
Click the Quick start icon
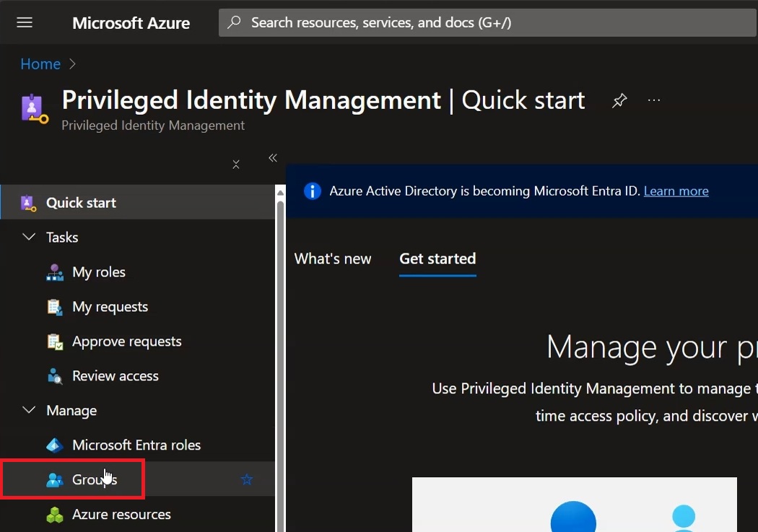[x=29, y=203]
